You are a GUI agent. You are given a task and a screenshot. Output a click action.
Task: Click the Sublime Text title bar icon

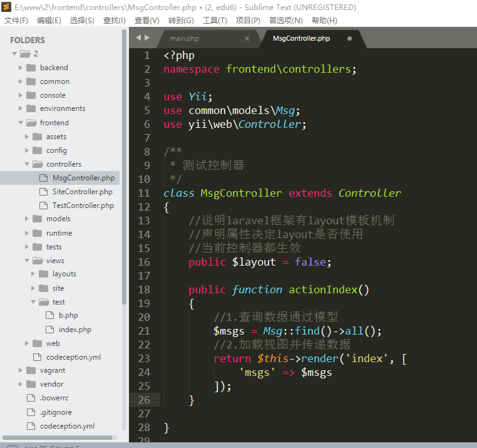(x=6, y=8)
